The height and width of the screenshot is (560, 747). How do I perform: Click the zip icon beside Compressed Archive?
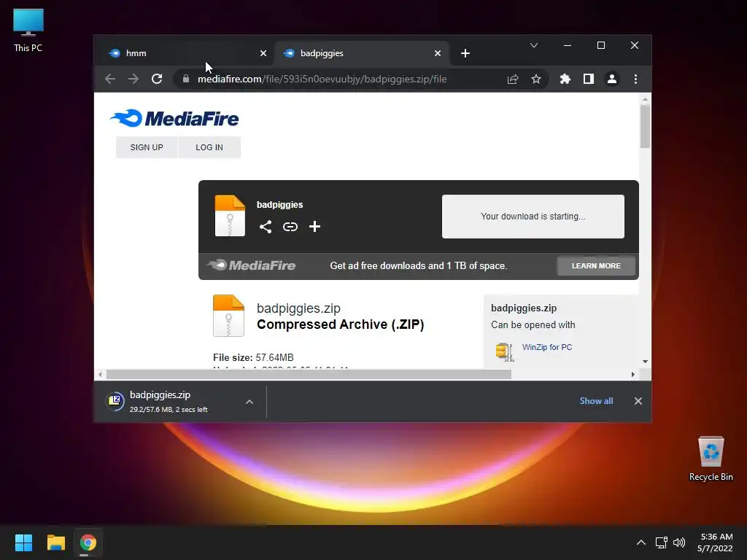(x=228, y=316)
